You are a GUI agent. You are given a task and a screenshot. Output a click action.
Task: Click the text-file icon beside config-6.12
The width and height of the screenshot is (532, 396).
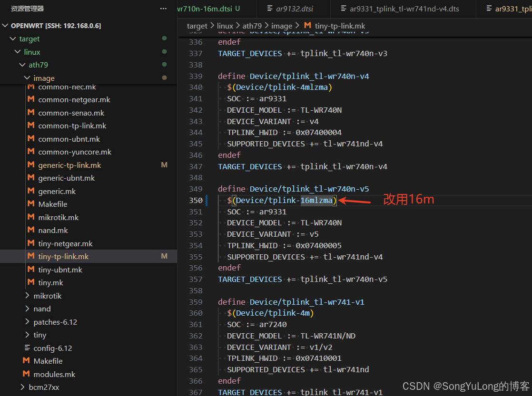[x=27, y=348]
